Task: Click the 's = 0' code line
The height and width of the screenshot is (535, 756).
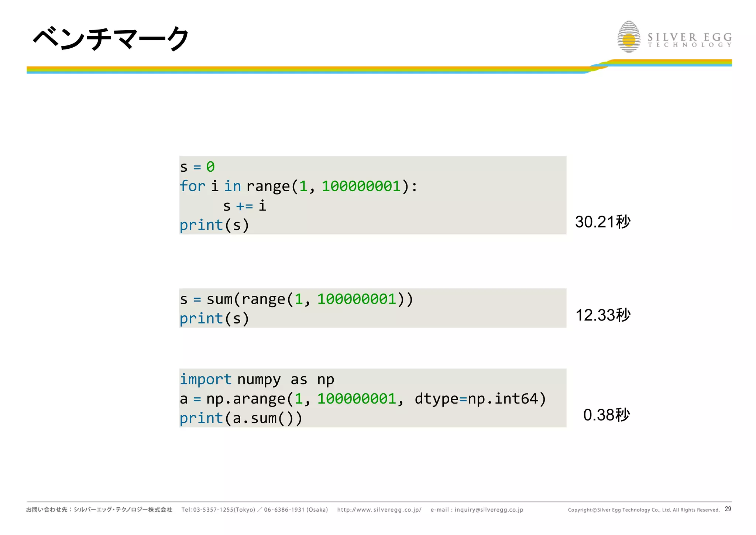Action: [x=197, y=167]
